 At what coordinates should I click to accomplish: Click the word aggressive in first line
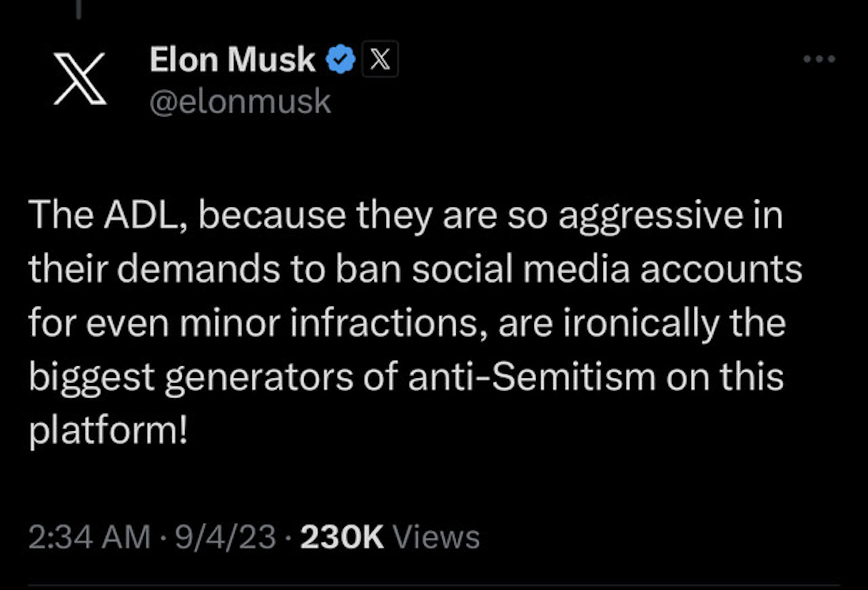pos(651,215)
